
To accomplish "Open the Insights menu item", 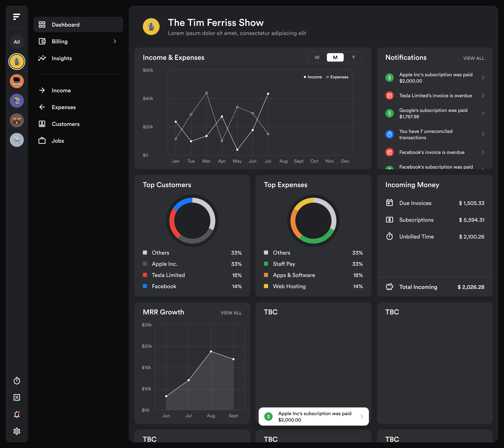I will point(78,58).
